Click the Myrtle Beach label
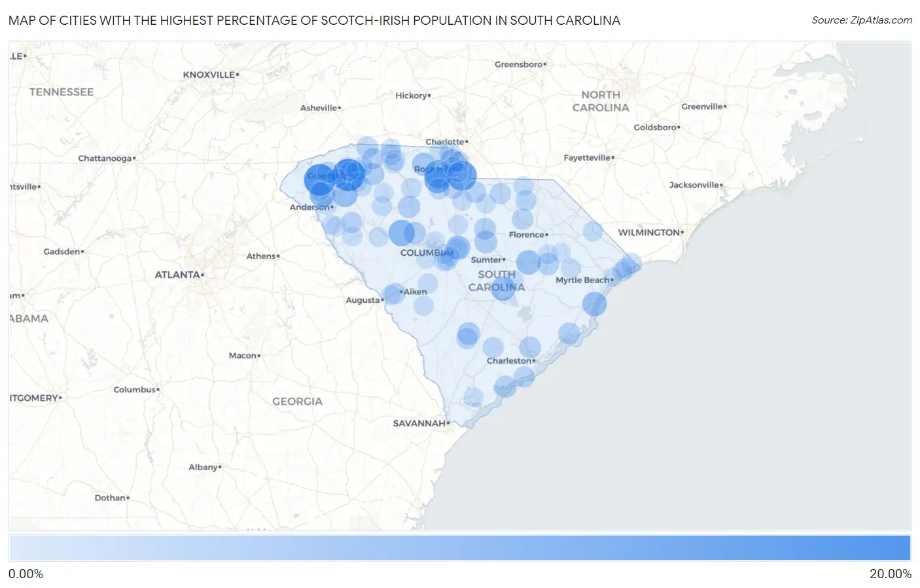Viewport: 920px width, 588px height. point(582,280)
